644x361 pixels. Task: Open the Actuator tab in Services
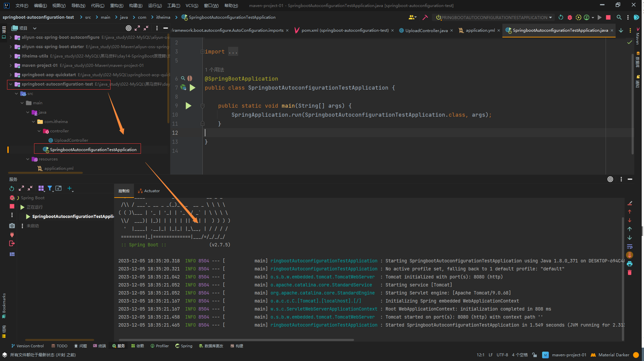point(149,191)
